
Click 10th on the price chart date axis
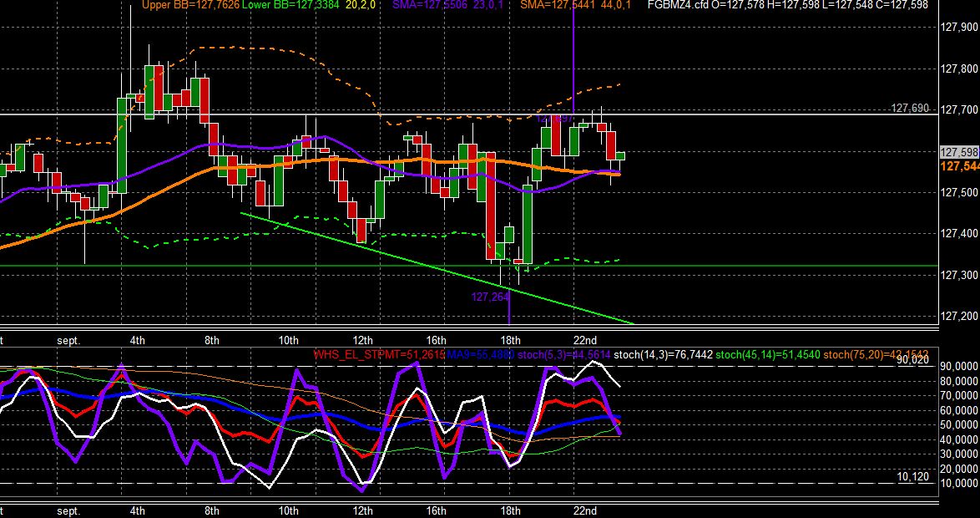click(x=288, y=340)
